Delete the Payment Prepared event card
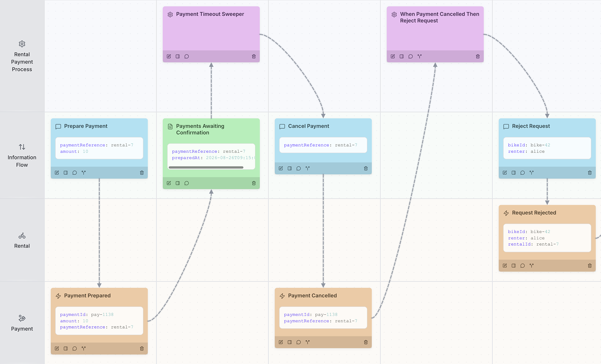 pos(142,349)
